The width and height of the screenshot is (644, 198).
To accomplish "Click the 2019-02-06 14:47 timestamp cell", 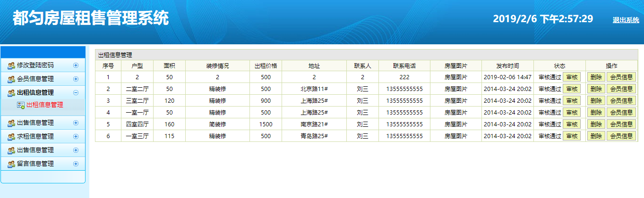I will 507,77.
